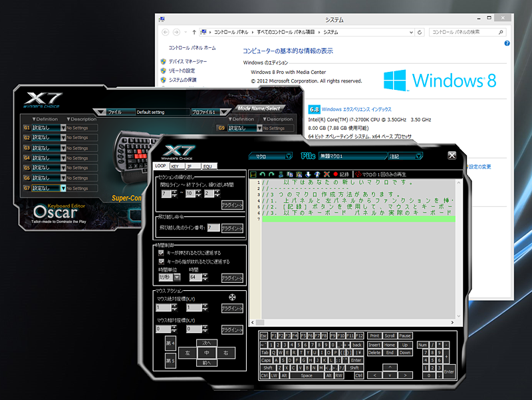This screenshot has height=400, width=532.
Task: Click the jump target line number field
Action: pyautogui.click(x=213, y=228)
